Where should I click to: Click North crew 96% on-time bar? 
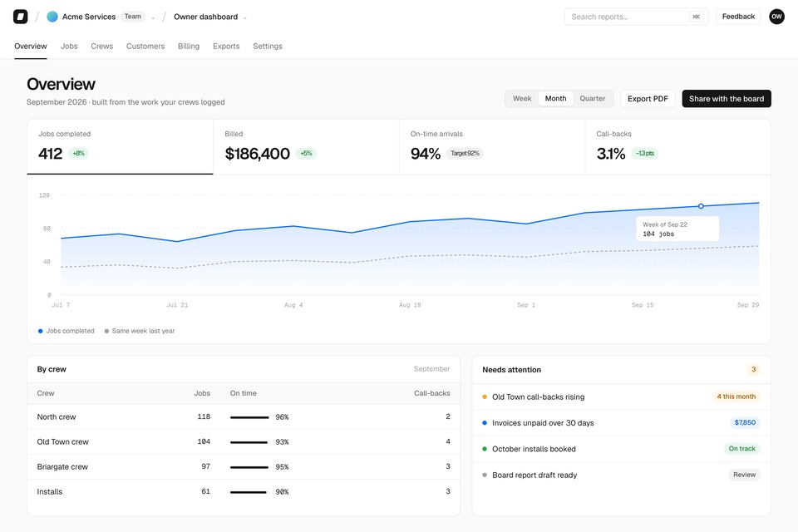[x=249, y=417]
